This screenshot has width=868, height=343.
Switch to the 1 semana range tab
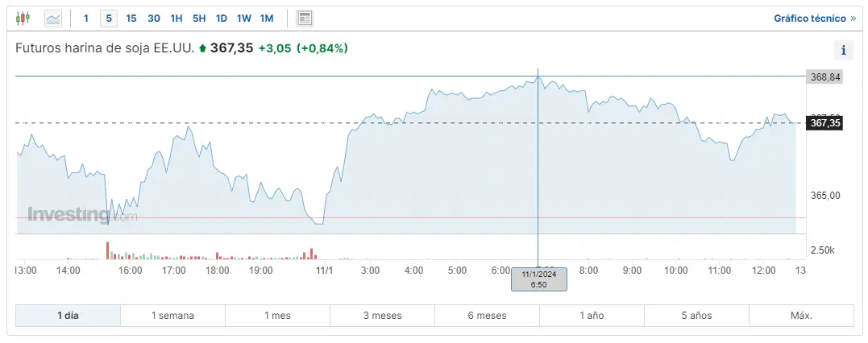(172, 316)
